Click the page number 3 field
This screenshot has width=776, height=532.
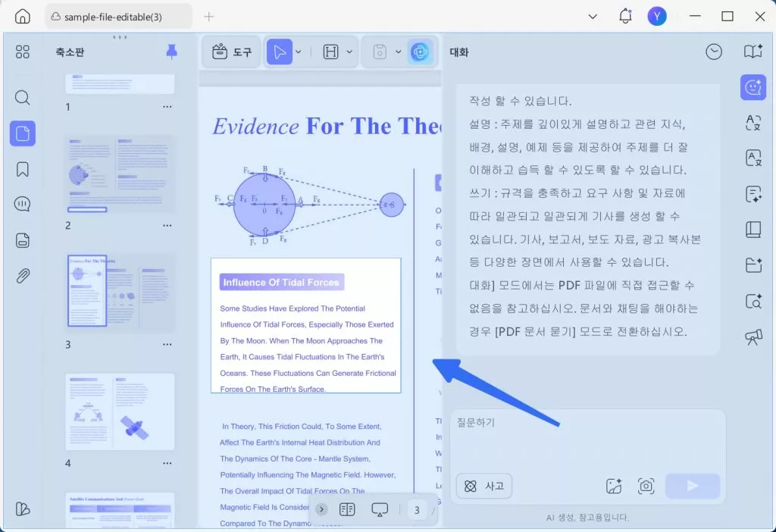(417, 510)
